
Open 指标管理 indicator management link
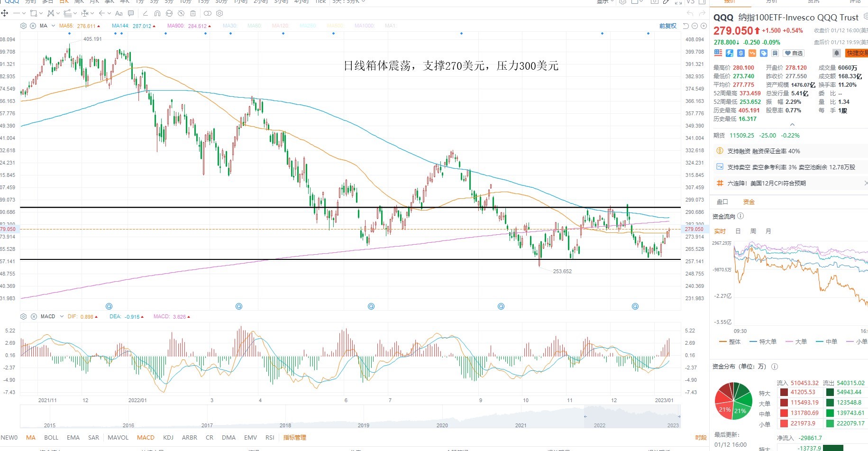click(x=295, y=437)
